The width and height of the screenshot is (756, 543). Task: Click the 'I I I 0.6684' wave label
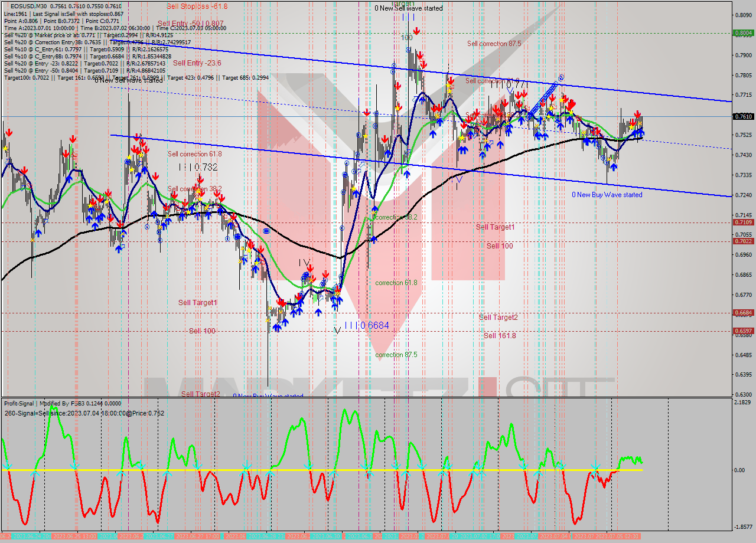pos(367,325)
